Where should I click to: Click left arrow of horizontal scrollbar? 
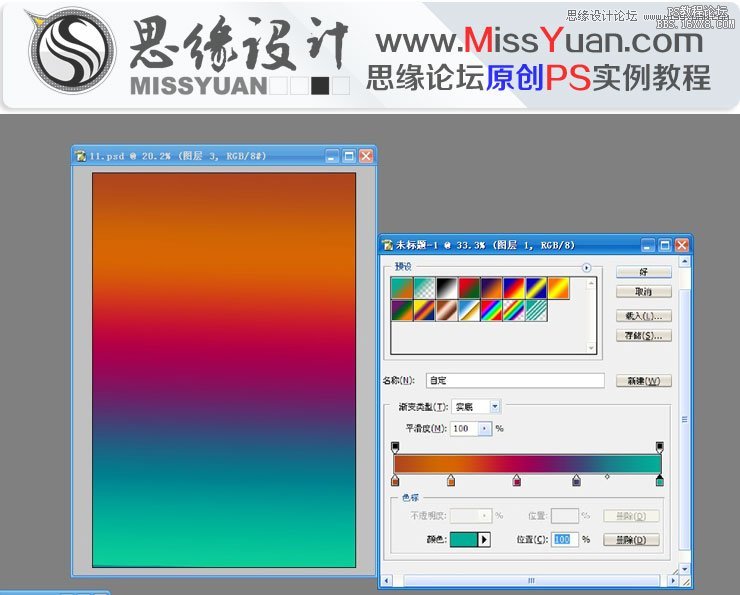click(387, 580)
